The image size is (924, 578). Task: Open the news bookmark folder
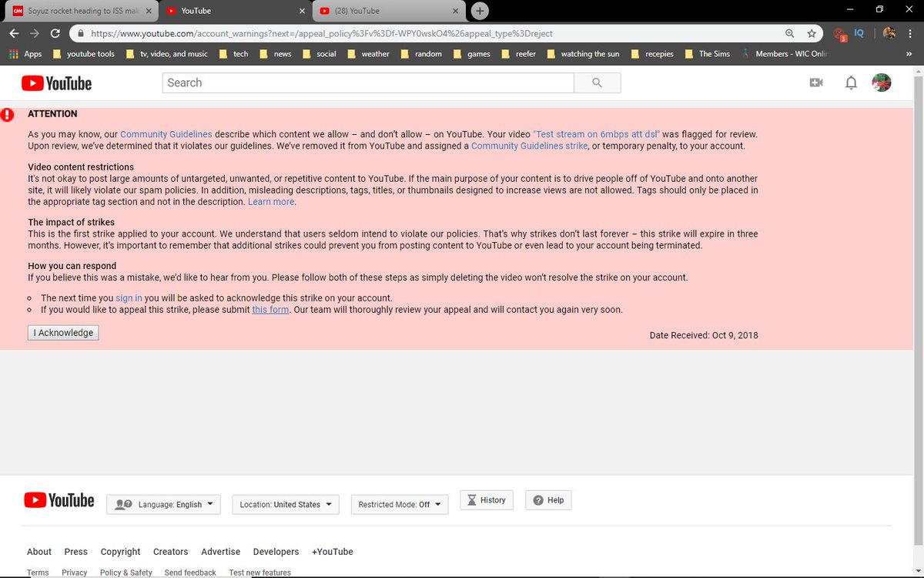tap(274, 54)
